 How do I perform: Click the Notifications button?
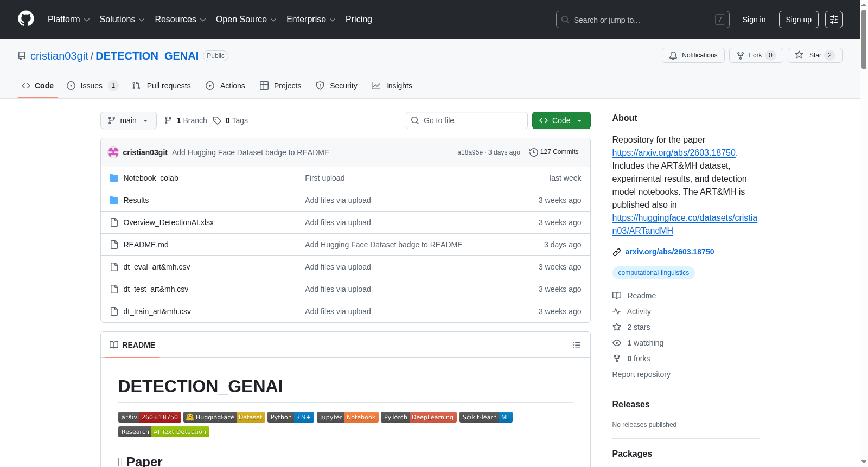(x=693, y=55)
